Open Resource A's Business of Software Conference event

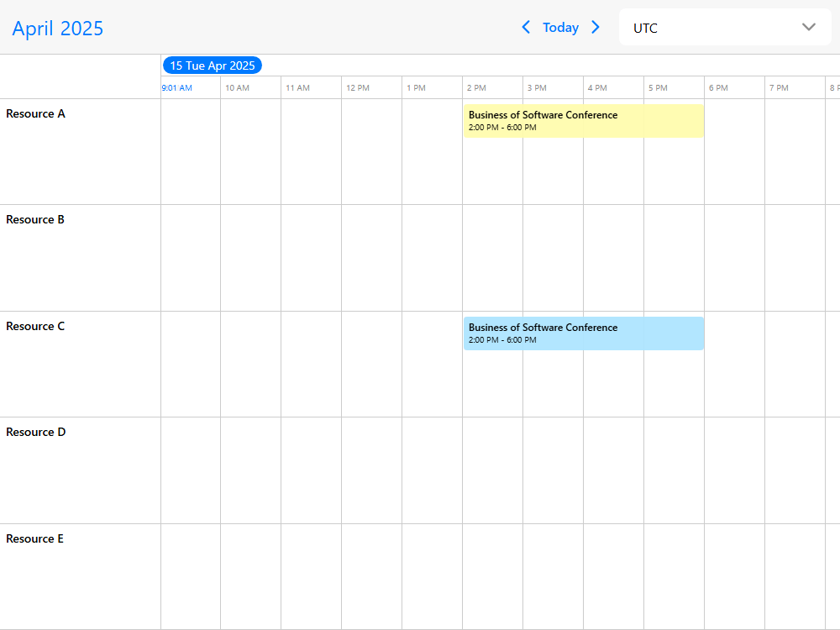point(584,121)
